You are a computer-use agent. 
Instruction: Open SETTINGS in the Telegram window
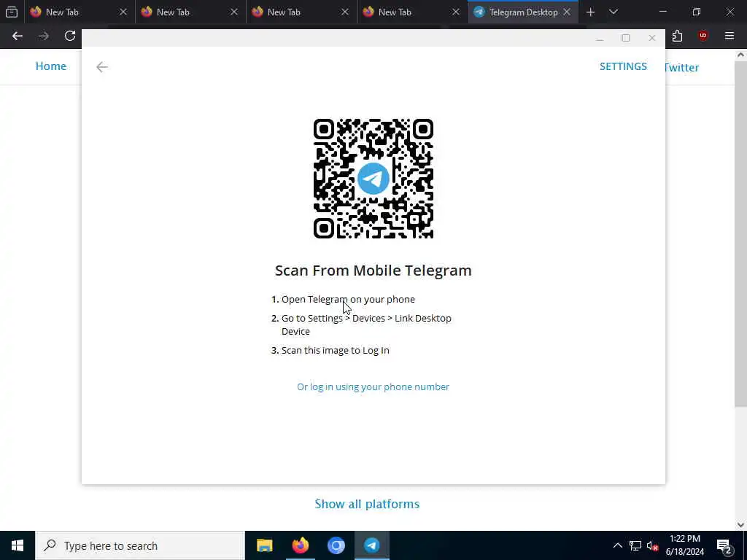coord(623,66)
